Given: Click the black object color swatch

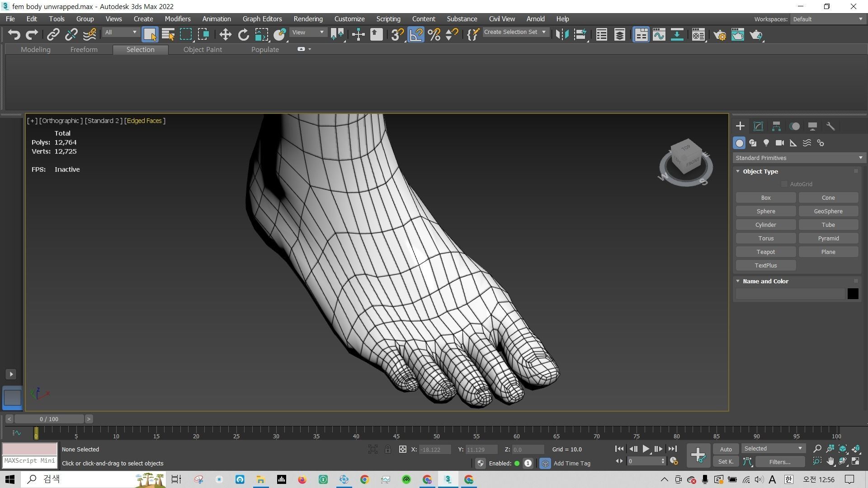Looking at the screenshot, I should tap(853, 294).
